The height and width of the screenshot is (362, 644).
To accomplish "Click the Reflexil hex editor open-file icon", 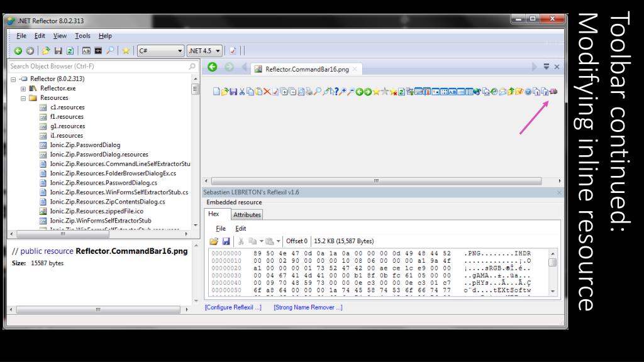I will pos(214,241).
